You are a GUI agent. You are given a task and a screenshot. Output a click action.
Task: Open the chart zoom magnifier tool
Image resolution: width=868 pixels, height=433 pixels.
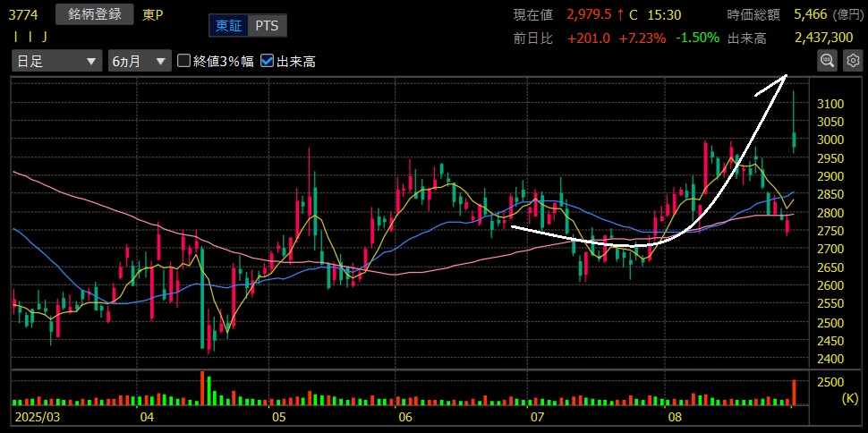click(x=827, y=61)
